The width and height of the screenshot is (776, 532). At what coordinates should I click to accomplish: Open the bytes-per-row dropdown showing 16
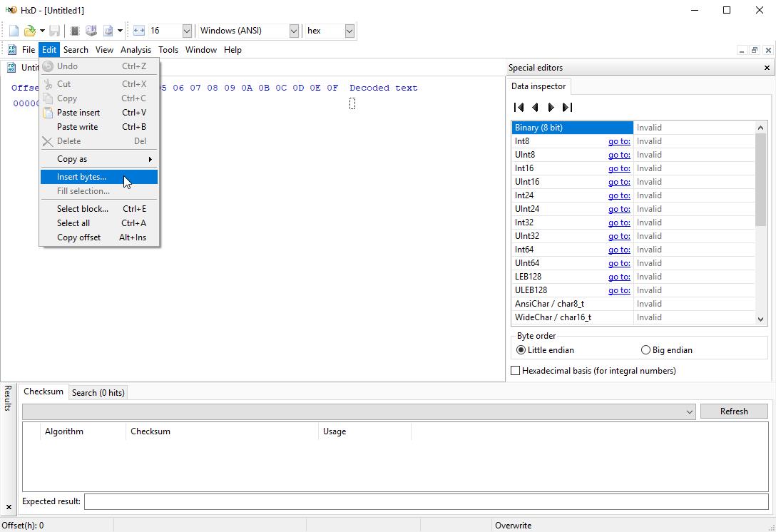click(187, 31)
